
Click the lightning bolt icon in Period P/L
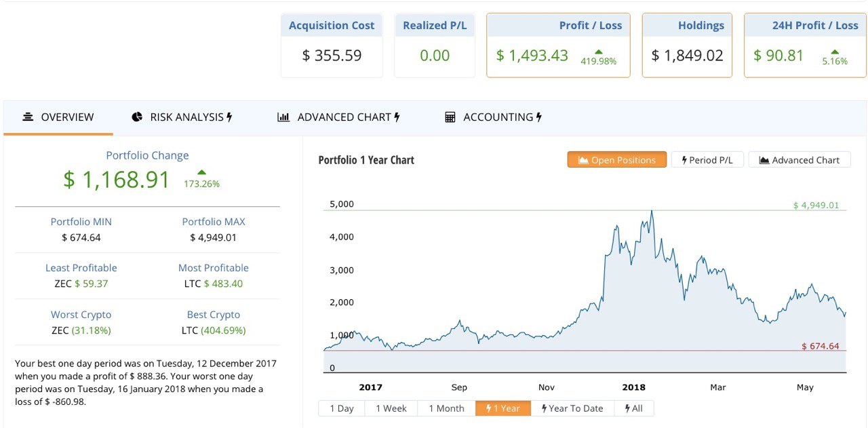684,160
